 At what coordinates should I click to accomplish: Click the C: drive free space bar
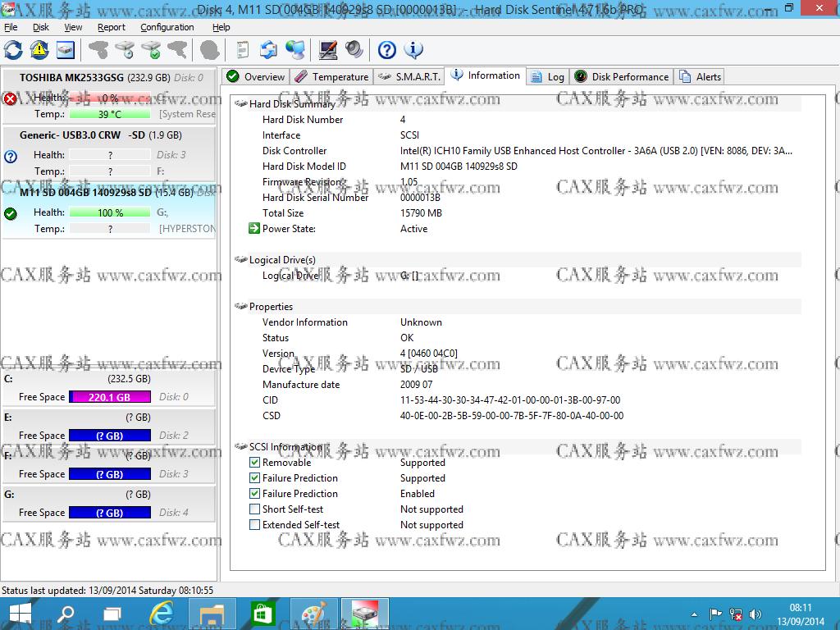coord(110,397)
